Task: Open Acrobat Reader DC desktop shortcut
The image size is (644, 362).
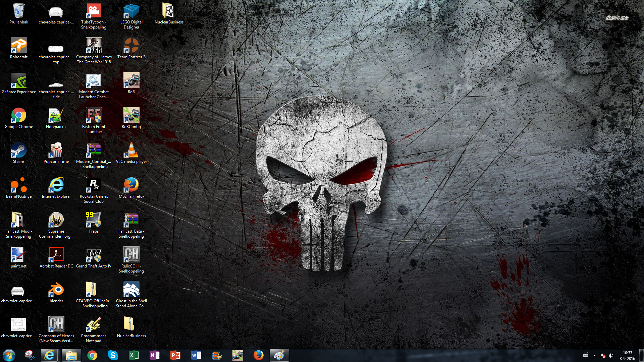Action: pos(56,258)
